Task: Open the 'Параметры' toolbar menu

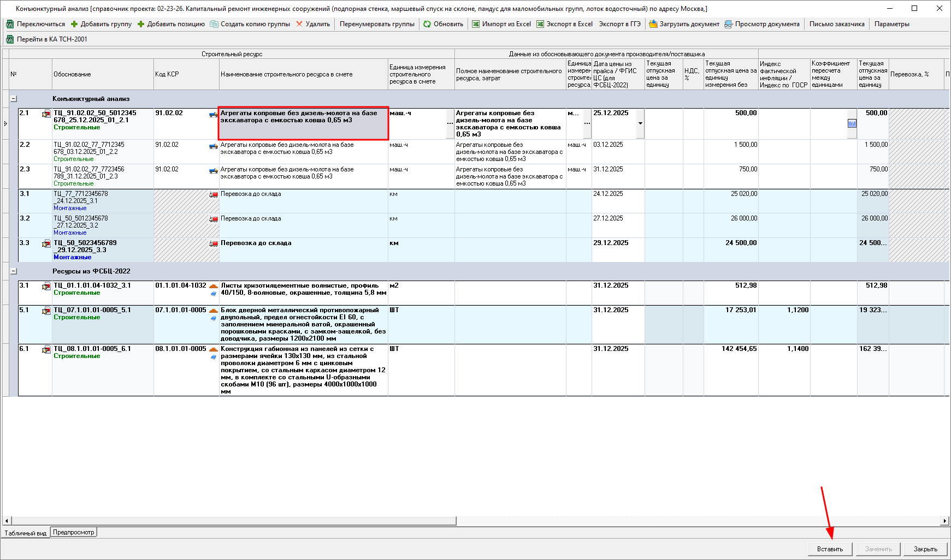Action: [x=891, y=24]
